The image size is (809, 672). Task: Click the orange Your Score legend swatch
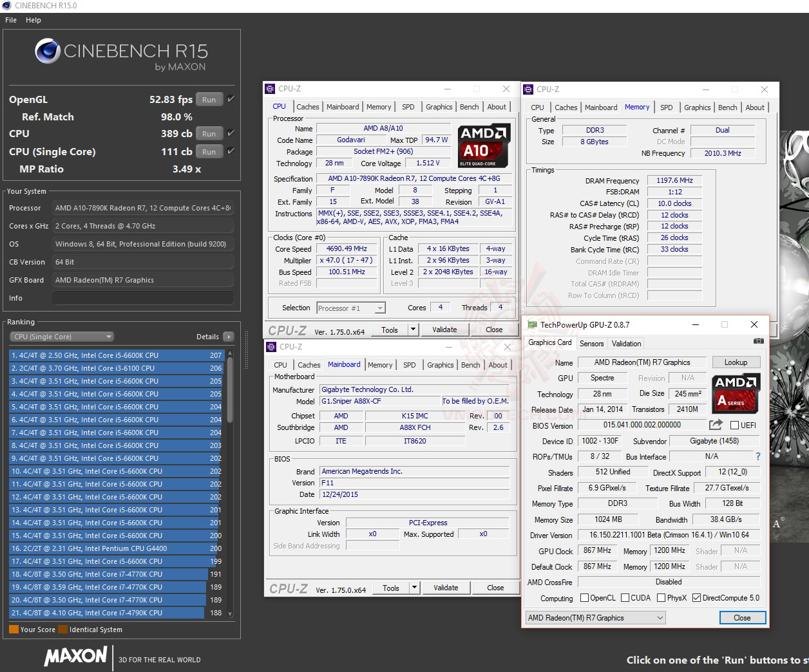[14, 630]
